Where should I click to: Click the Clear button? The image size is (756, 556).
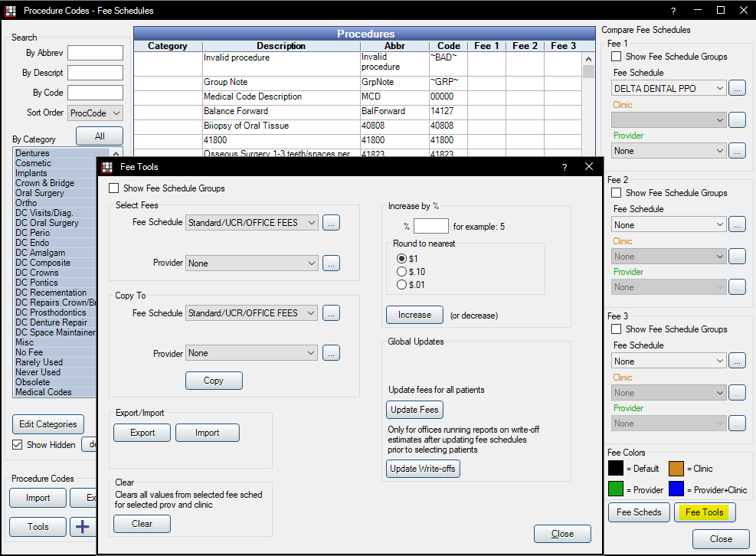(142, 524)
